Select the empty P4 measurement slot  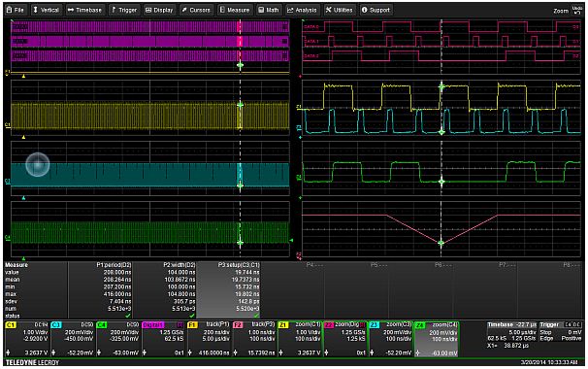coord(292,289)
